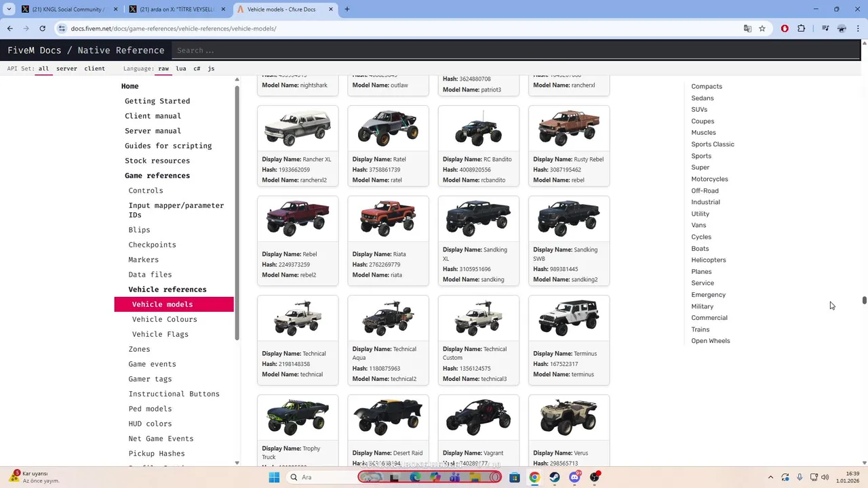Open Ped models in sidebar
The height and width of the screenshot is (488, 868).
[150, 409]
